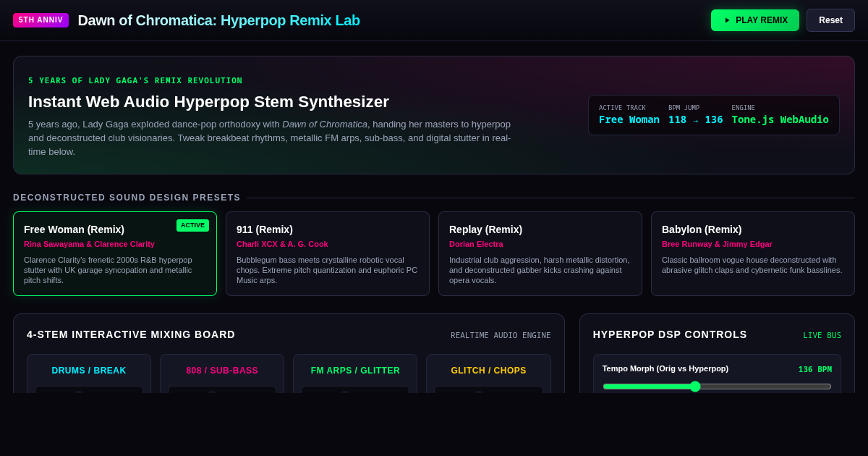Click the LIVE BUS label

822,335
